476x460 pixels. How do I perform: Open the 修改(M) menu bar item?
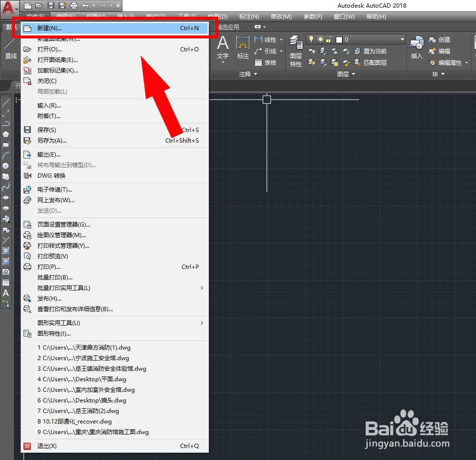[x=281, y=17]
